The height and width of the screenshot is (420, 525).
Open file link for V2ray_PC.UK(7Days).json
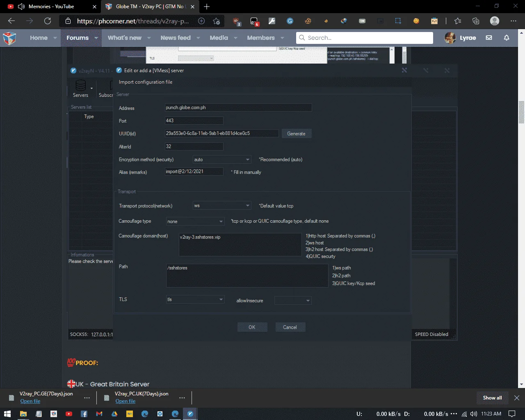[126, 401]
